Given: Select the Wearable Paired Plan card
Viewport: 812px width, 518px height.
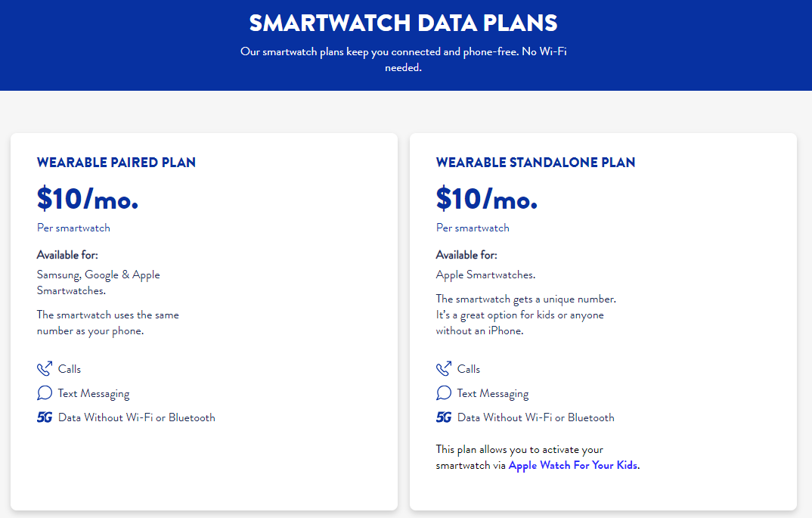Looking at the screenshot, I should pyautogui.click(x=203, y=321).
